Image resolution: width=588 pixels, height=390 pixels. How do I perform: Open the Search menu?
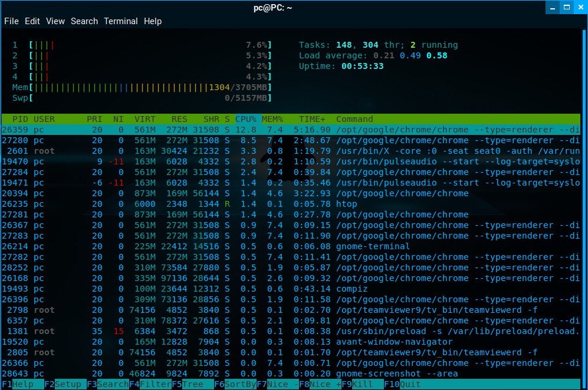point(84,21)
